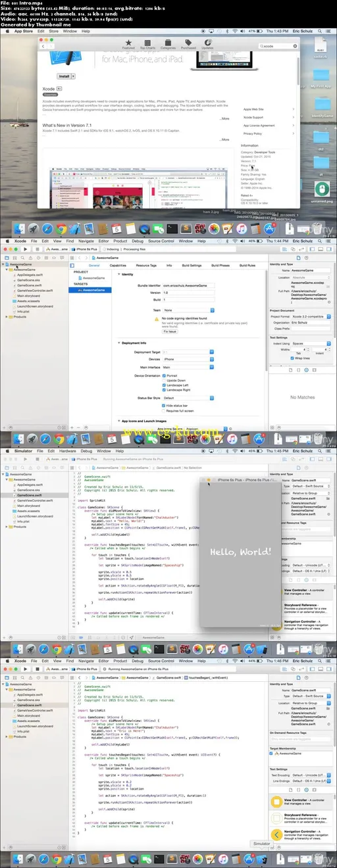The height and width of the screenshot is (868, 337).
Task: Open Project Format dropdown in inspector
Action: [311, 315]
